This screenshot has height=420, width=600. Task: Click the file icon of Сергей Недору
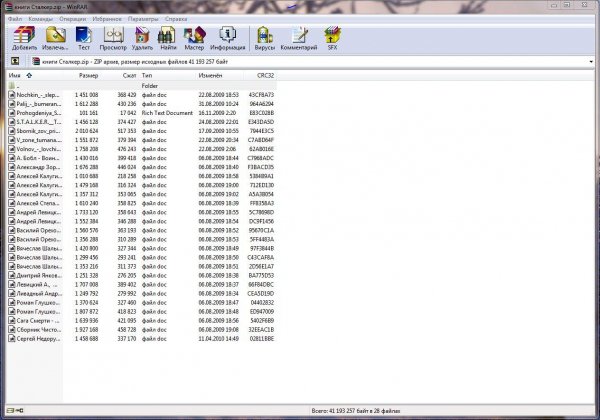click(x=12, y=339)
